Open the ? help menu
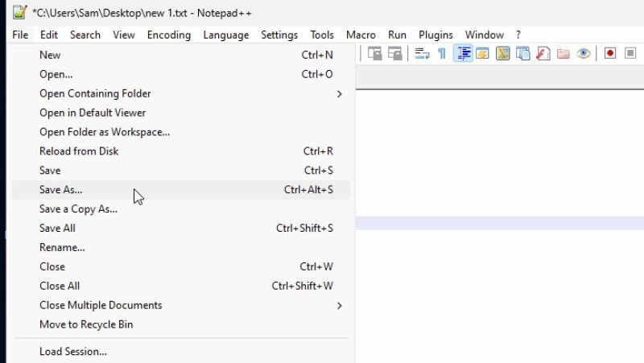The image size is (644, 363). 518,35
